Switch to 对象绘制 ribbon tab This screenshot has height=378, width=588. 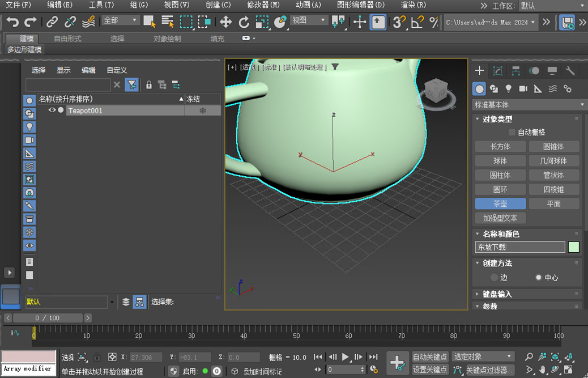coord(167,39)
